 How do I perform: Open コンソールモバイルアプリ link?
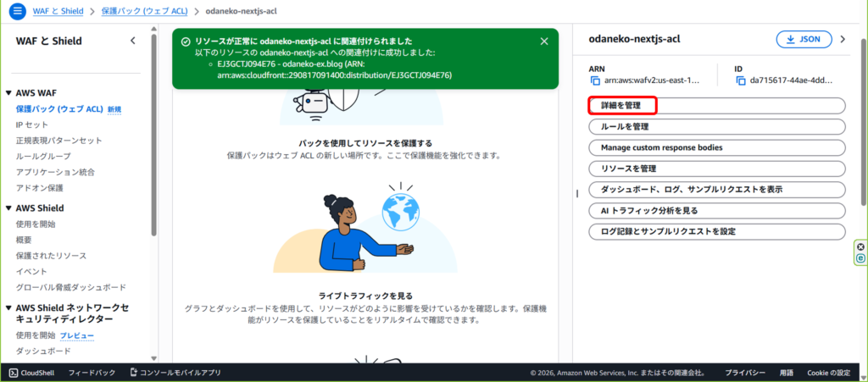pos(175,373)
